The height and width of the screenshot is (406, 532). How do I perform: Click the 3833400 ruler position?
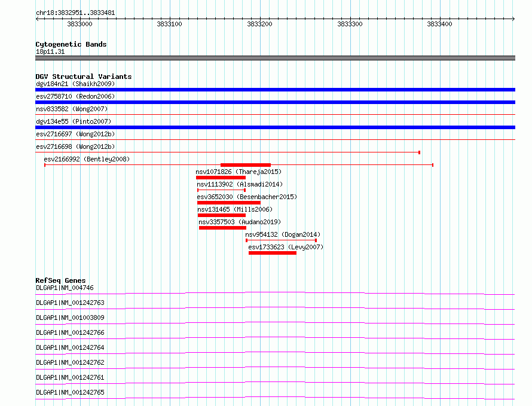point(439,24)
